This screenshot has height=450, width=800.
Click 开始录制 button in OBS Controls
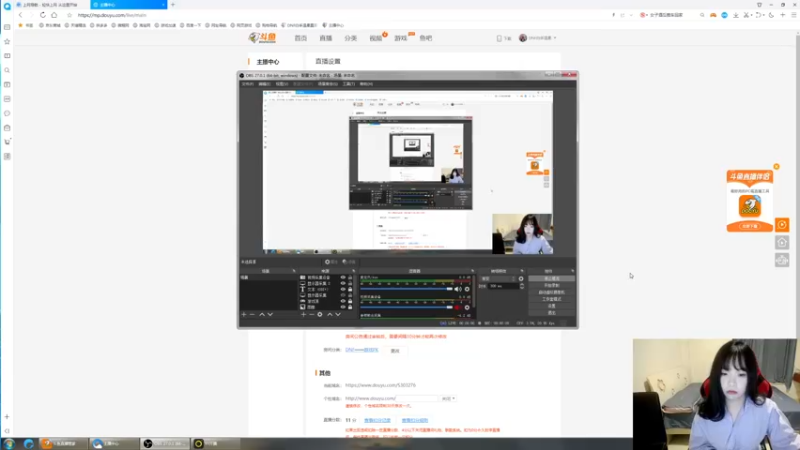[x=552, y=285]
